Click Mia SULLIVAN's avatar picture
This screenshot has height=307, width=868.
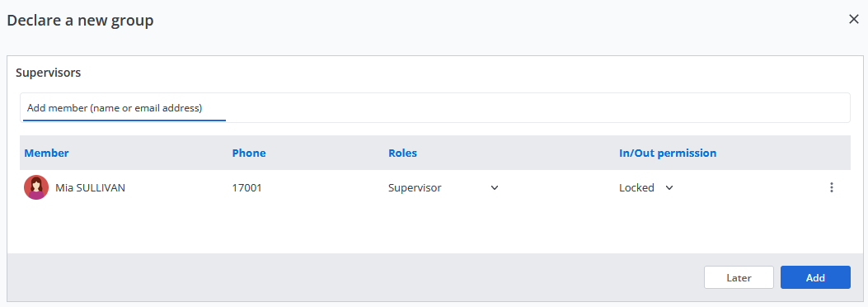tap(36, 188)
